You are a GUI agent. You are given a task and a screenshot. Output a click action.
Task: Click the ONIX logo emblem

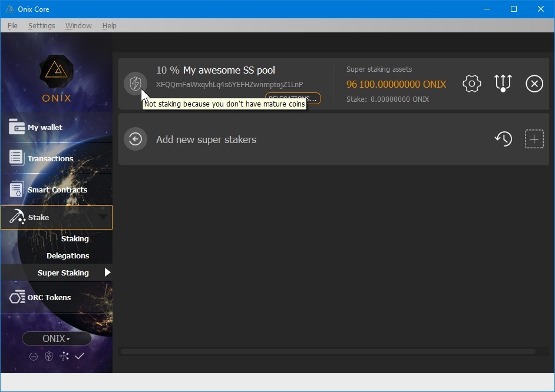[x=57, y=71]
